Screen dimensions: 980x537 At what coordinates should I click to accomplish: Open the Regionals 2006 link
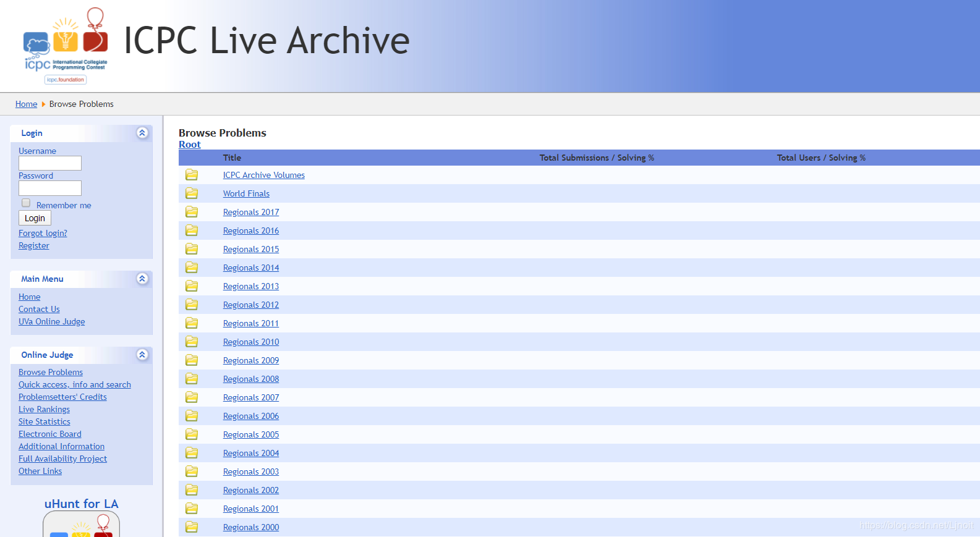click(251, 416)
